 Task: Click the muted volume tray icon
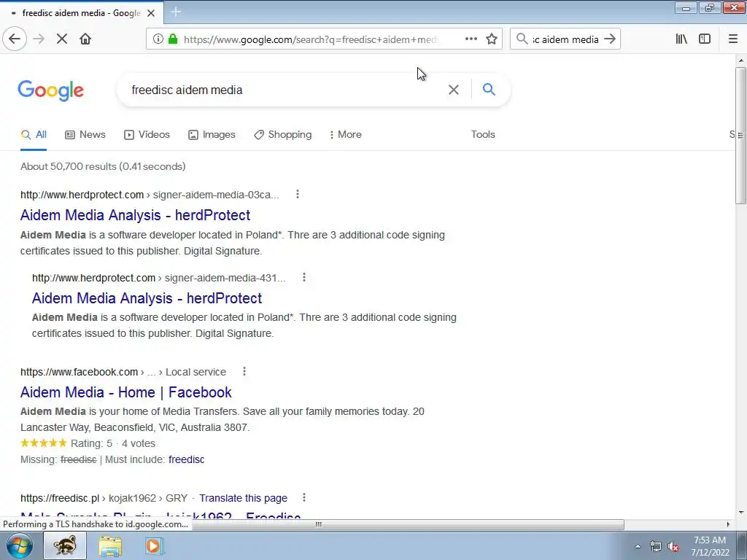coord(673,546)
